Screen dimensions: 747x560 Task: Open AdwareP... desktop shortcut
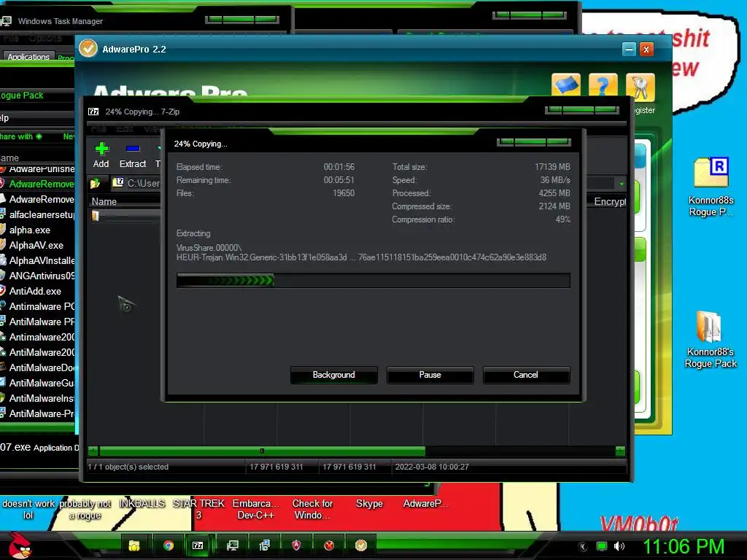(x=425, y=503)
